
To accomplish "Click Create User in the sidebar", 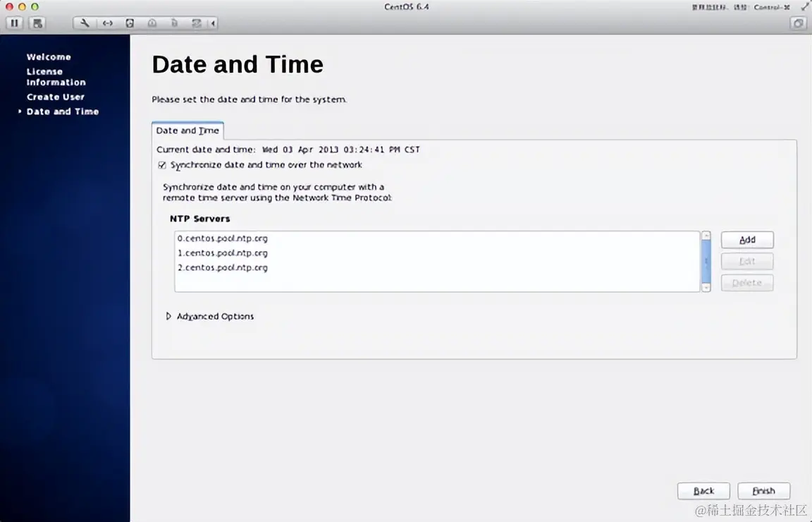I will [x=56, y=97].
